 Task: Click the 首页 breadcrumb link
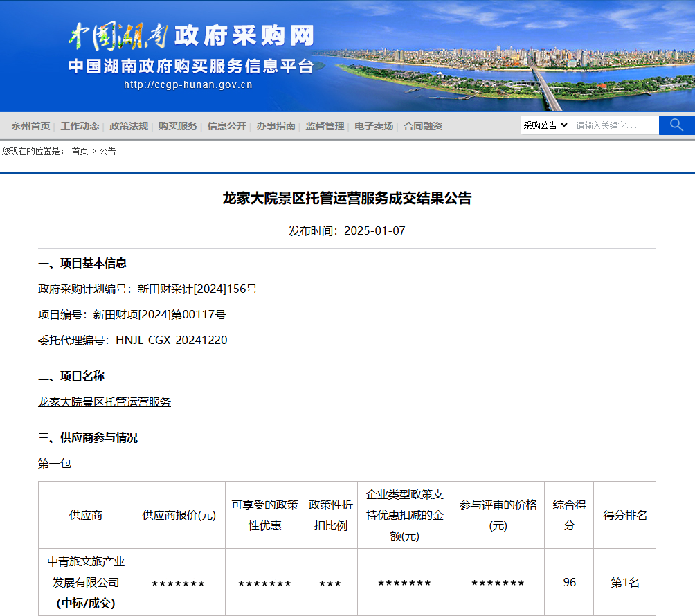80,151
